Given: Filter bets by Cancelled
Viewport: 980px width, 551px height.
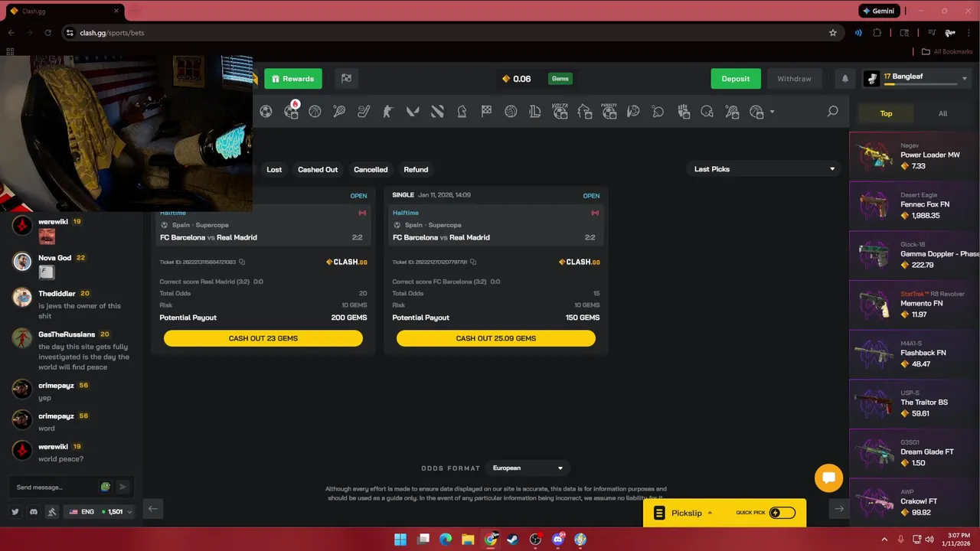Looking at the screenshot, I should click(x=371, y=169).
